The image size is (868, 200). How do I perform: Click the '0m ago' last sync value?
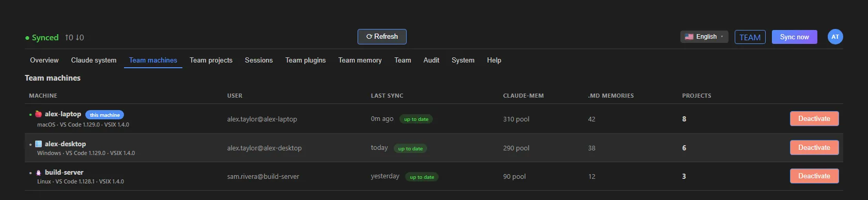382,118
